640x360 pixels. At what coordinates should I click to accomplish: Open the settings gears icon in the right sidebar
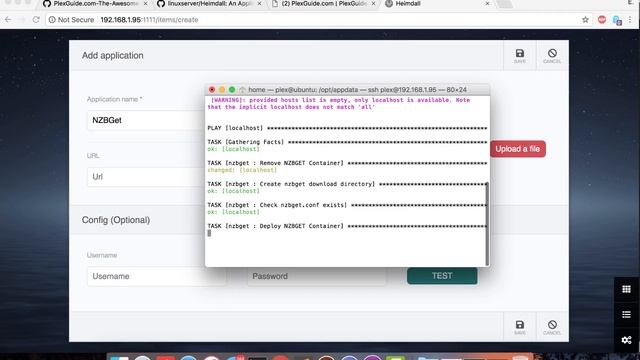(627, 340)
